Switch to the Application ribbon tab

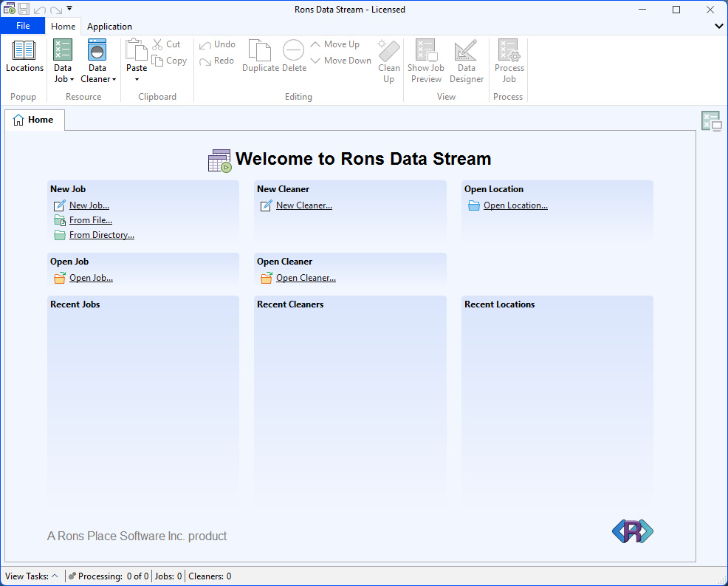coord(109,27)
